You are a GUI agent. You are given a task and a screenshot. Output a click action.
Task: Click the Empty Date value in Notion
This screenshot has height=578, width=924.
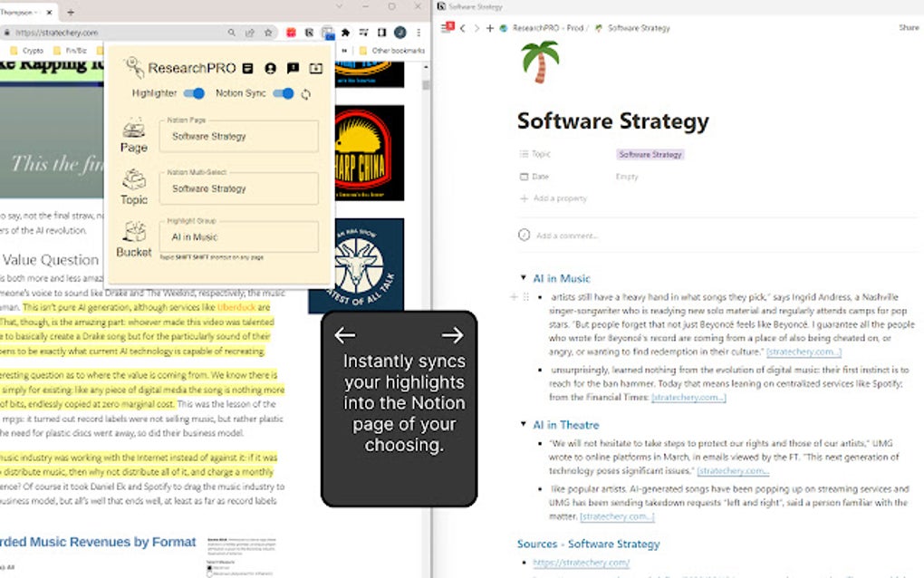tap(627, 177)
